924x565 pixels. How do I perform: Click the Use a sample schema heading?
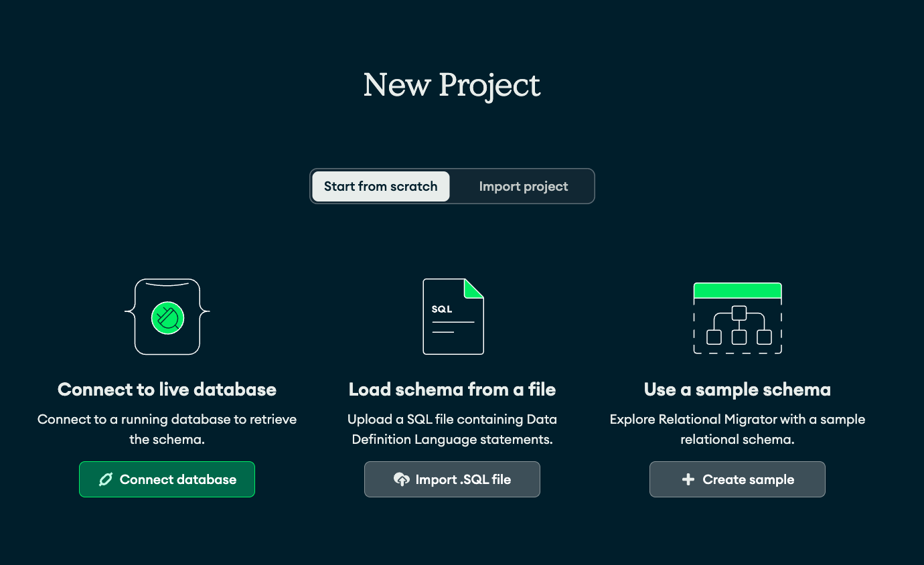click(x=737, y=390)
